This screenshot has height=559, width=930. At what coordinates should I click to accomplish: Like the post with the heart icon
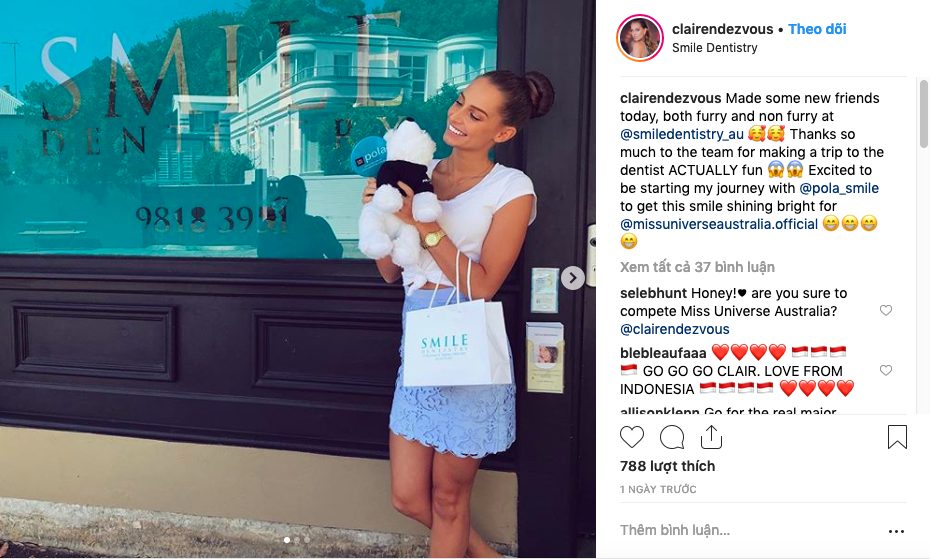(x=632, y=437)
